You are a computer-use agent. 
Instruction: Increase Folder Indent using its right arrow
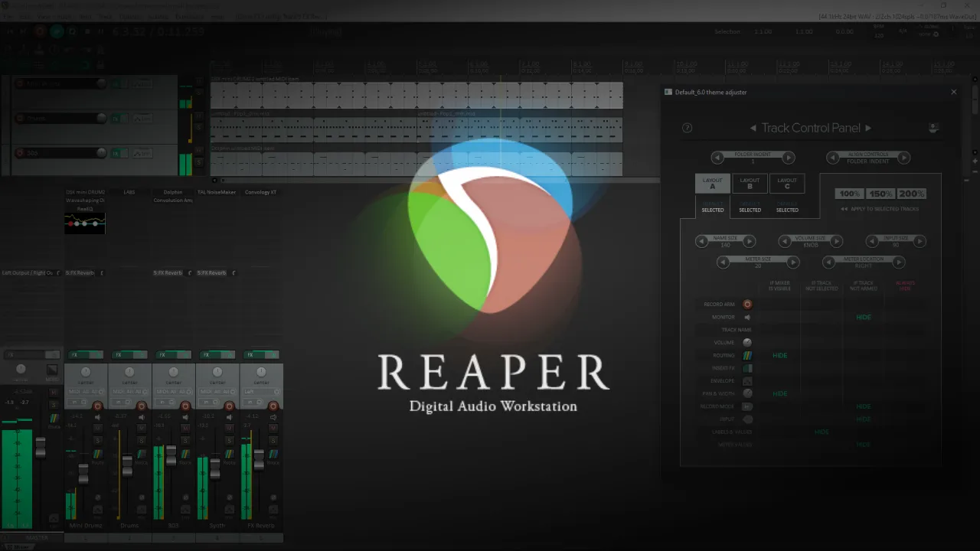[789, 158]
